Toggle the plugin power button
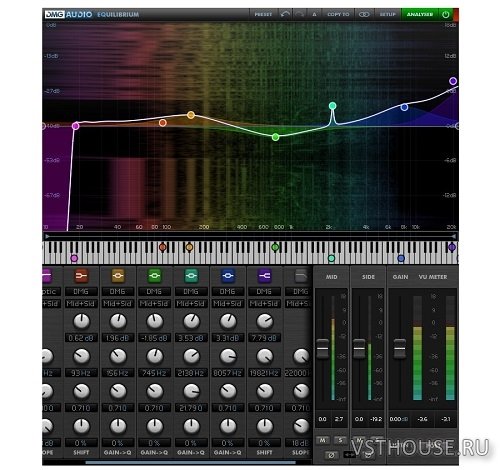Image resolution: width=500 pixels, height=470 pixels. point(445,14)
